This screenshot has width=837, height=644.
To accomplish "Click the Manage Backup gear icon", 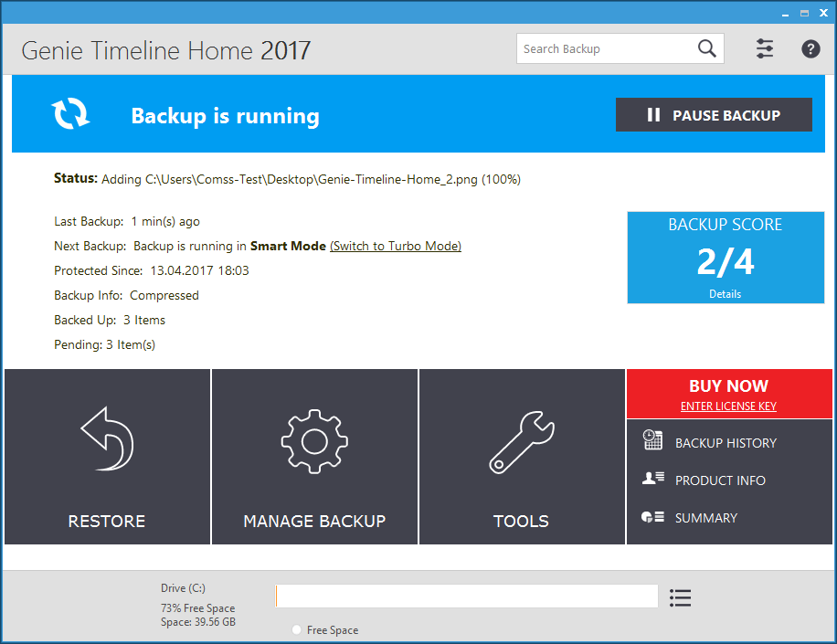I will [314, 441].
